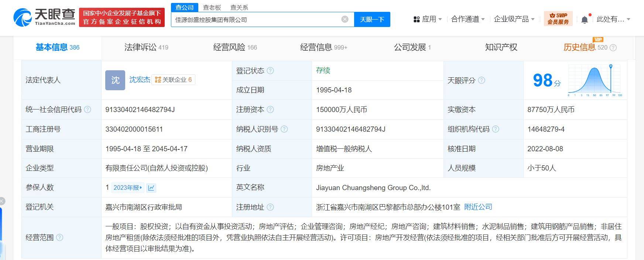The image size is (644, 260).
Task: Open the 经营风险 166 tab
Action: coord(235,47)
